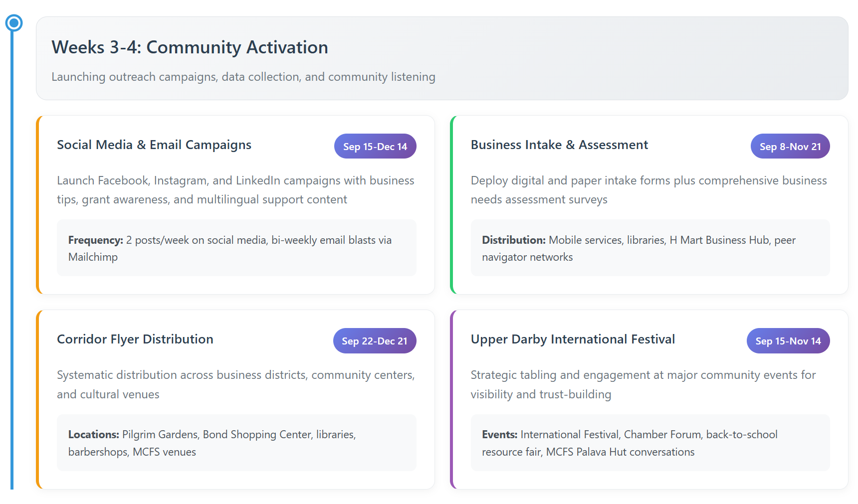The image size is (858, 504).
Task: Click the timeline circle marker
Action: pos(14,23)
